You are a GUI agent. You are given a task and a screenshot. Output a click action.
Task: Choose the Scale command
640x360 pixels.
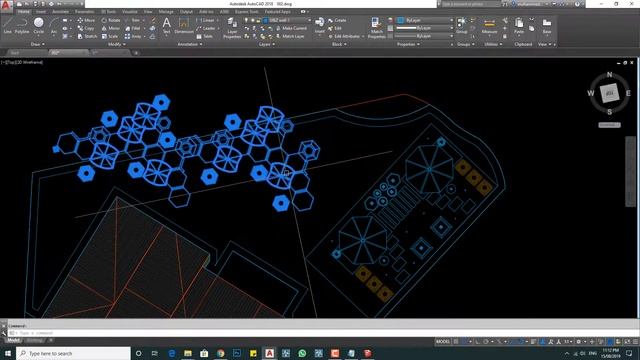(110, 36)
